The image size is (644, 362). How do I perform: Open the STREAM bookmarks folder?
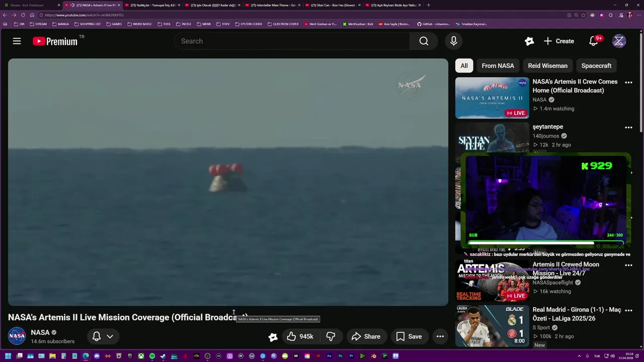click(38, 24)
